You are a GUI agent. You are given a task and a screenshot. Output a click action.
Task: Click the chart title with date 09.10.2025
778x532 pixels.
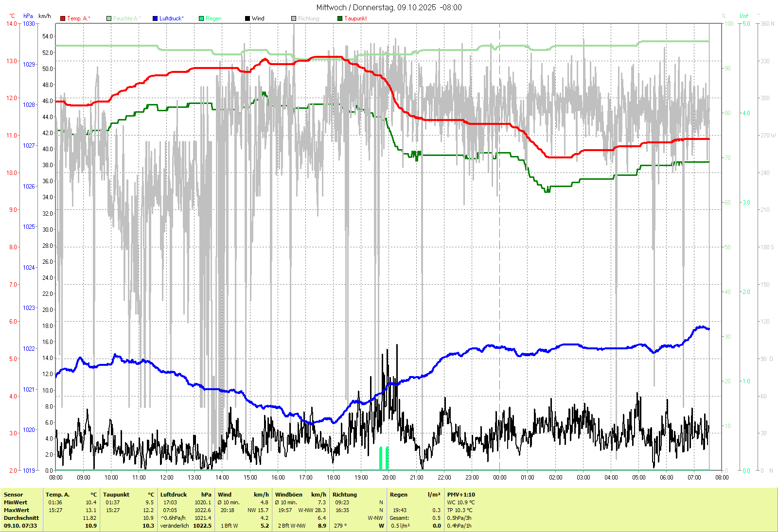point(389,7)
